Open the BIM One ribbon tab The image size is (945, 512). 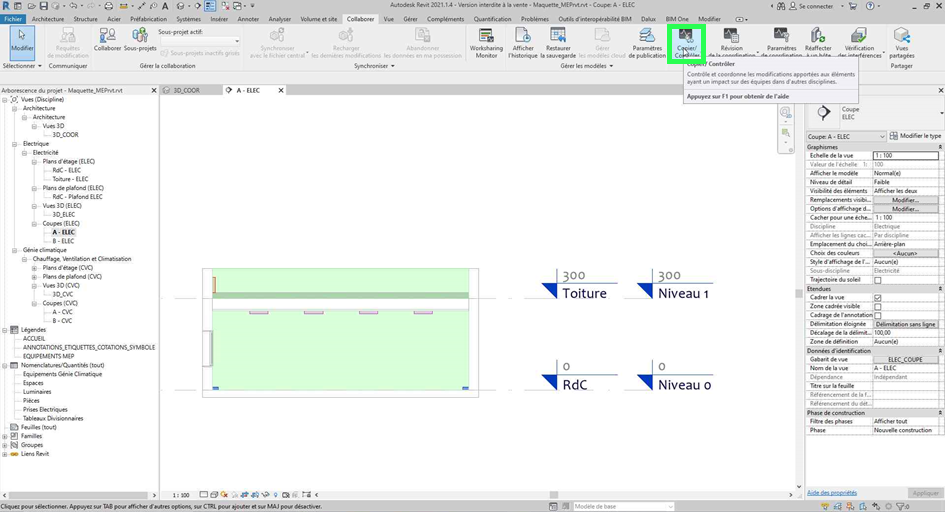(677, 19)
